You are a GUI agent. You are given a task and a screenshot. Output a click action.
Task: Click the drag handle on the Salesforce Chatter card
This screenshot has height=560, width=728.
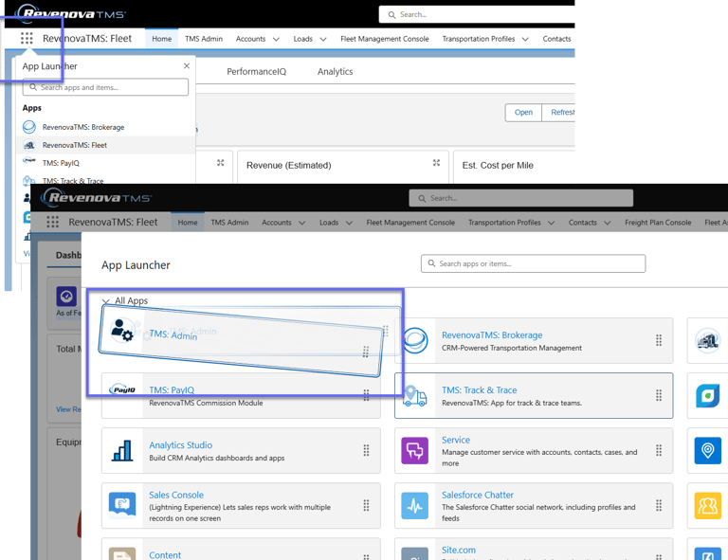[x=659, y=505]
